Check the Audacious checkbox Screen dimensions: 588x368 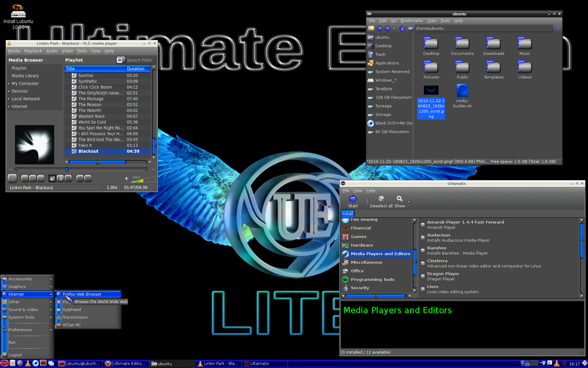(x=423, y=238)
